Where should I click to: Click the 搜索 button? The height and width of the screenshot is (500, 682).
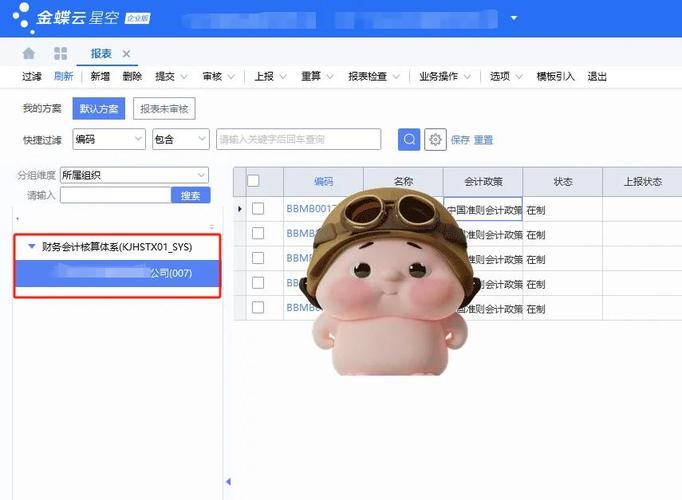coord(191,195)
